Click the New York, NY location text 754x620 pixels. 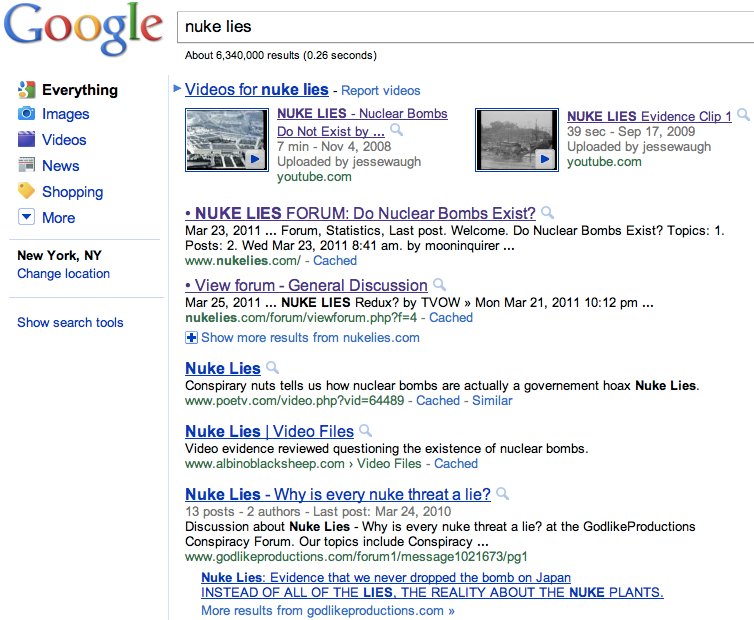pos(59,255)
